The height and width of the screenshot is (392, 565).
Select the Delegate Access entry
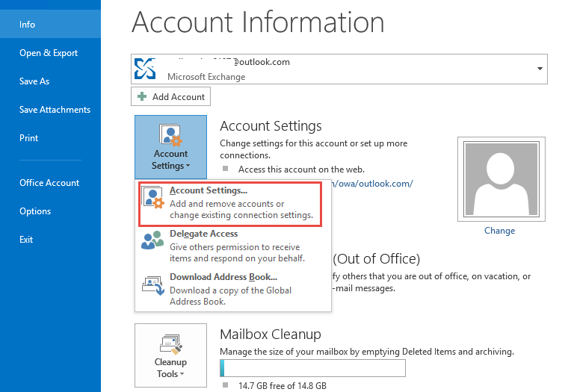click(x=232, y=248)
